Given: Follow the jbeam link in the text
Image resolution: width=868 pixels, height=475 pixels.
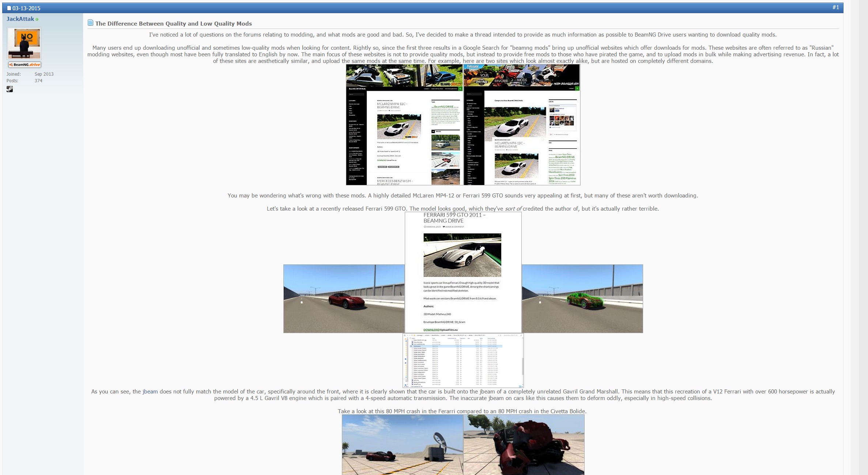Looking at the screenshot, I should click(x=150, y=391).
